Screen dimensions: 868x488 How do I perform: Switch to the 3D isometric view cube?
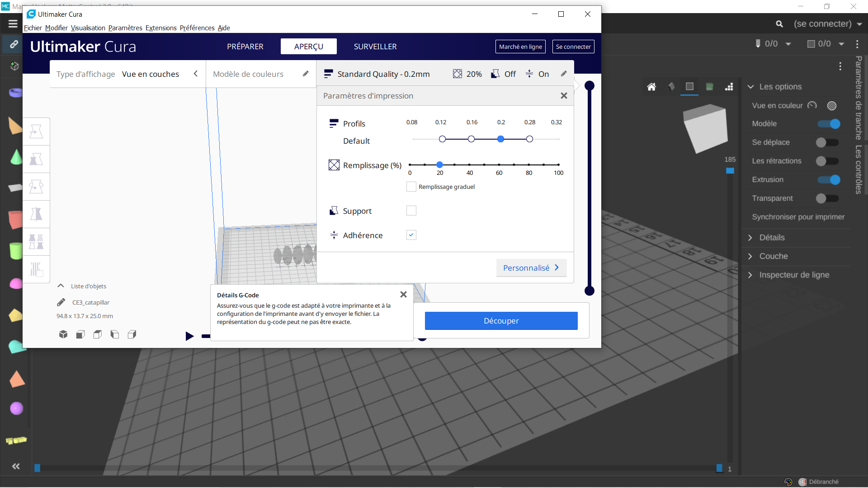point(63,334)
